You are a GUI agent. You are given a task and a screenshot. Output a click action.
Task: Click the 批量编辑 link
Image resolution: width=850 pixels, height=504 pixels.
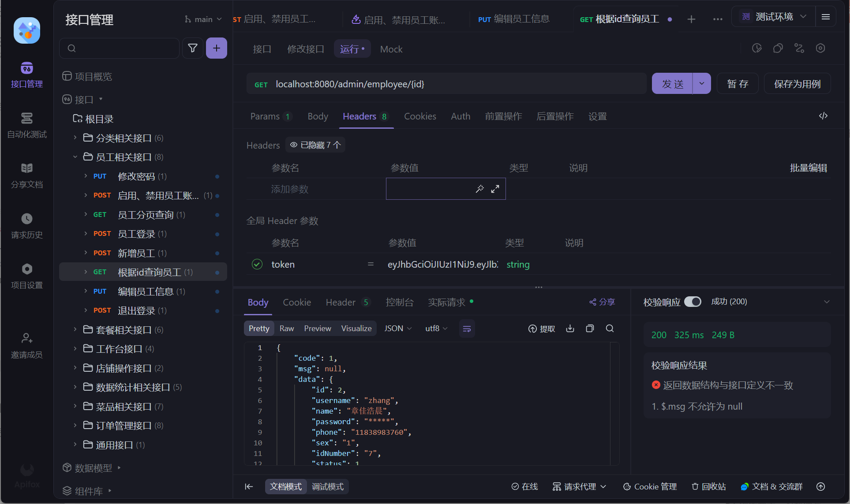(808, 168)
